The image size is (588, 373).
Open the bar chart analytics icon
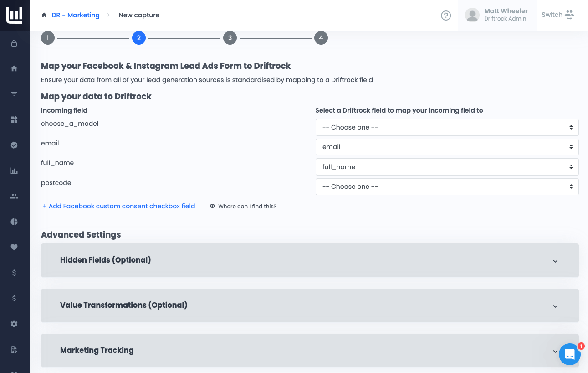pos(14,171)
